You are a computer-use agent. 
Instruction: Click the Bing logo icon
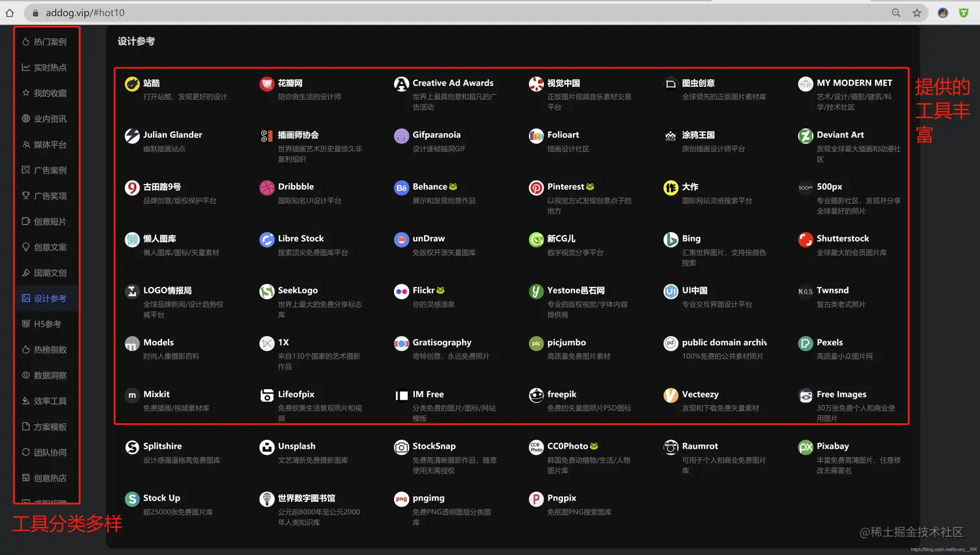point(671,240)
